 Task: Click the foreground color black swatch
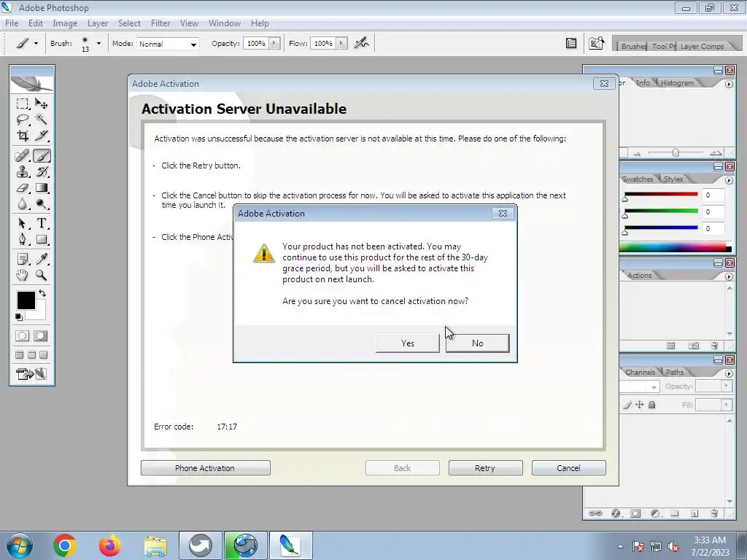point(26,300)
